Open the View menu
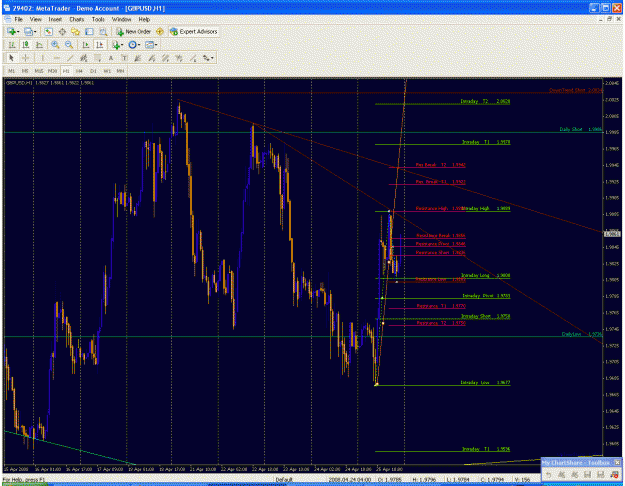This screenshot has width=625, height=486. [x=35, y=19]
